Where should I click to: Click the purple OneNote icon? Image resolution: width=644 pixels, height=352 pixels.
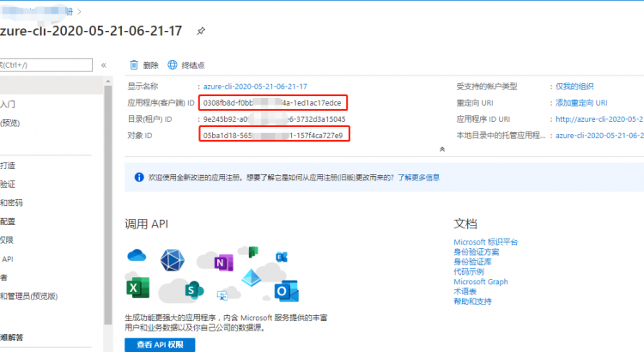222,263
